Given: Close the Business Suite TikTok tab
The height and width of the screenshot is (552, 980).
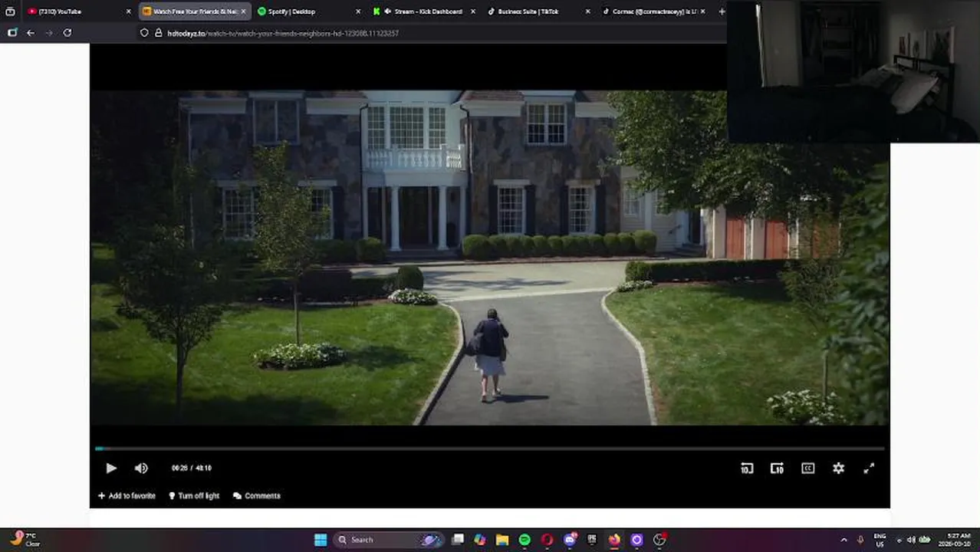Looking at the screenshot, I should tap(588, 11).
